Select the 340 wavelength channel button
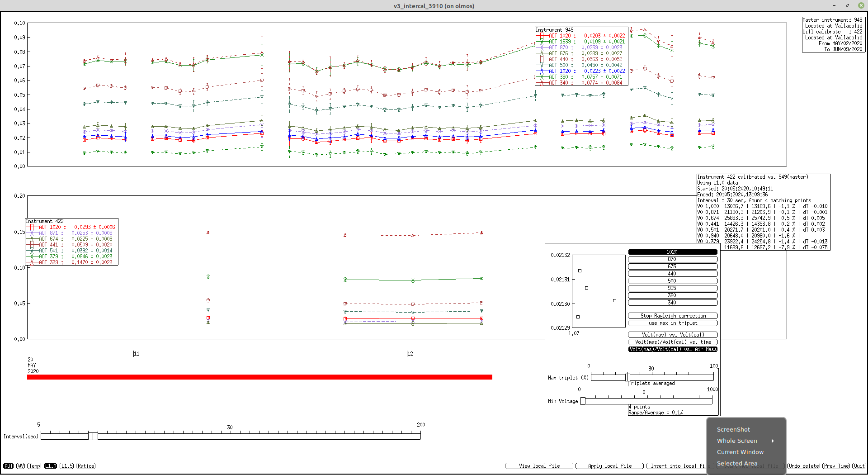This screenshot has height=475, width=868. (673, 303)
